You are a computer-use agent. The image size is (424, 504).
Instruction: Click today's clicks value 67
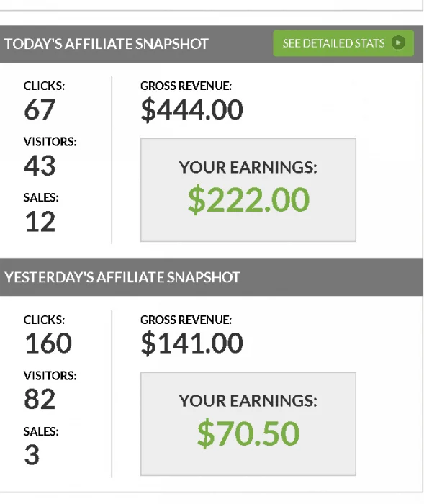40,109
